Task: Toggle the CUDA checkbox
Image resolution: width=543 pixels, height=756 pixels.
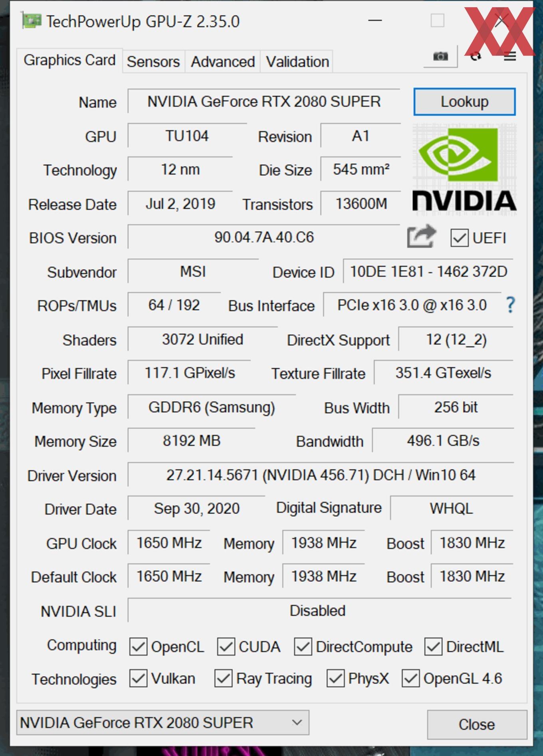Action: [226, 647]
